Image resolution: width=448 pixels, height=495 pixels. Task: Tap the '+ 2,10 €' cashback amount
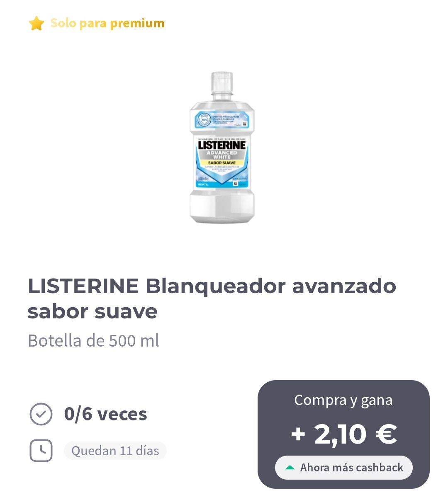(x=344, y=434)
